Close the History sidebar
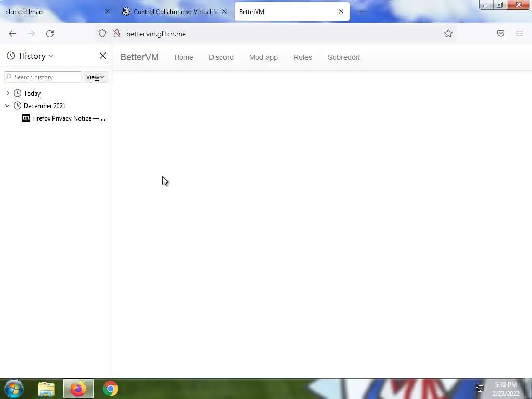The height and width of the screenshot is (399, 532). coord(103,56)
